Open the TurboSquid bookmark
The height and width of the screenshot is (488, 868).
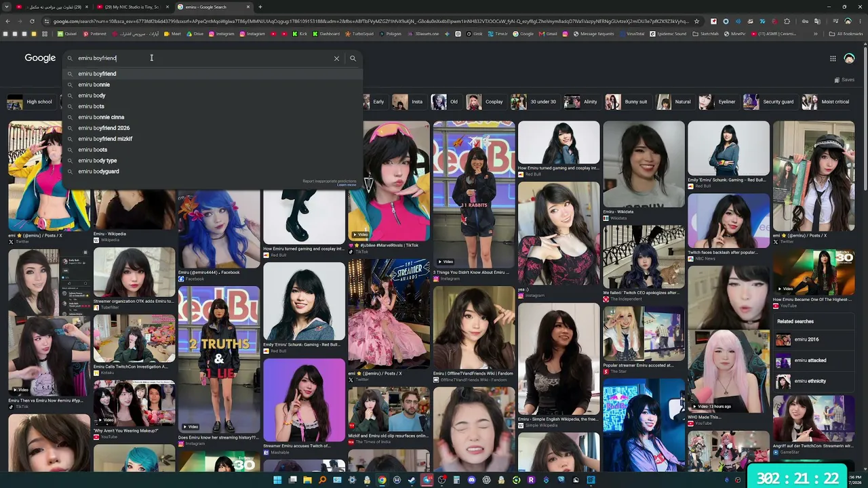(x=359, y=34)
